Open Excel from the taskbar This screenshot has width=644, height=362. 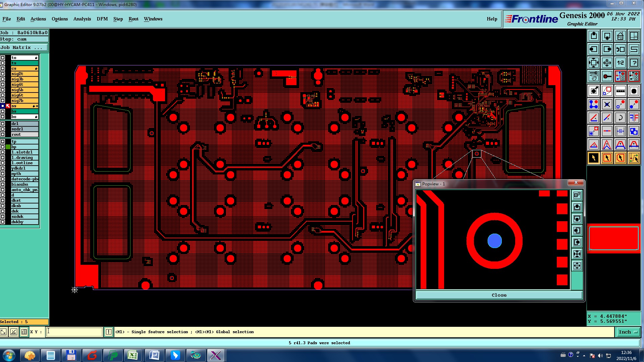point(133,355)
